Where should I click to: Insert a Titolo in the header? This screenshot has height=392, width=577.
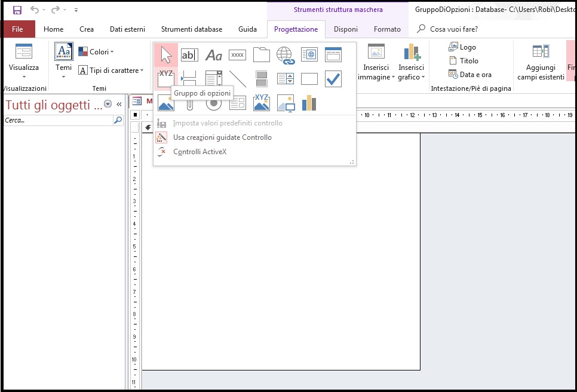pyautogui.click(x=464, y=61)
